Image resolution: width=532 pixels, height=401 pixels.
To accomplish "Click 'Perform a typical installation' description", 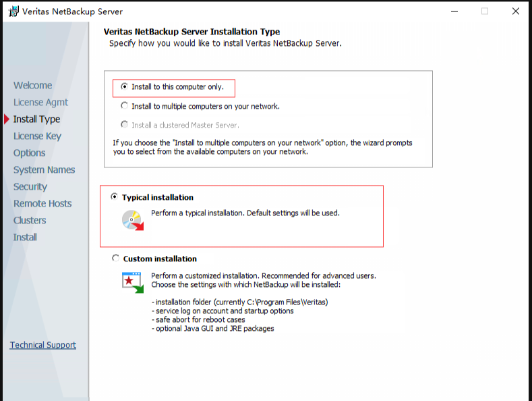I will click(x=245, y=213).
